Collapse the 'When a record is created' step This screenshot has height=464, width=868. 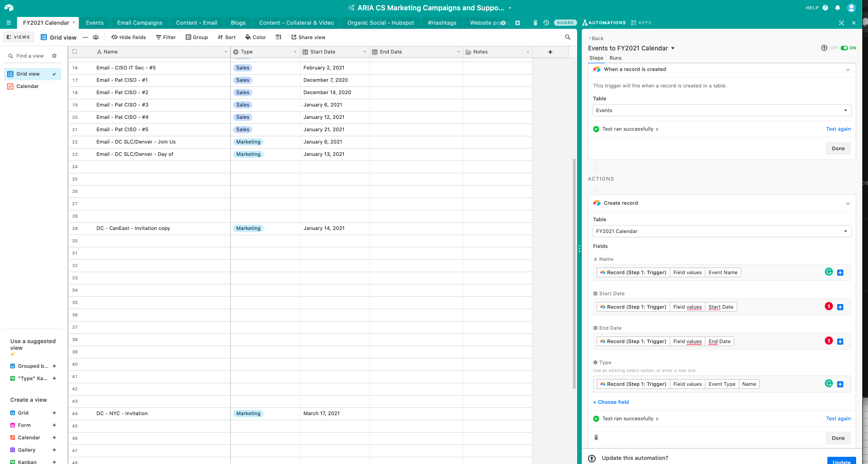847,69
